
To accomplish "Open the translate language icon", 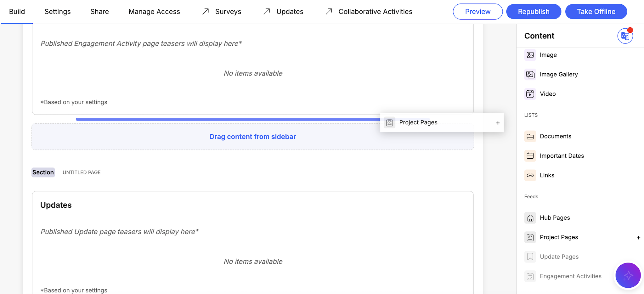I will (625, 36).
